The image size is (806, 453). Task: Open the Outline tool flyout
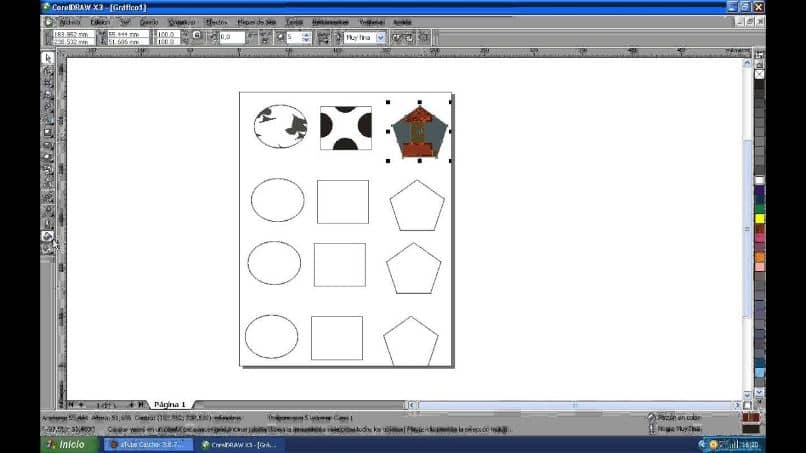pyautogui.click(x=48, y=223)
